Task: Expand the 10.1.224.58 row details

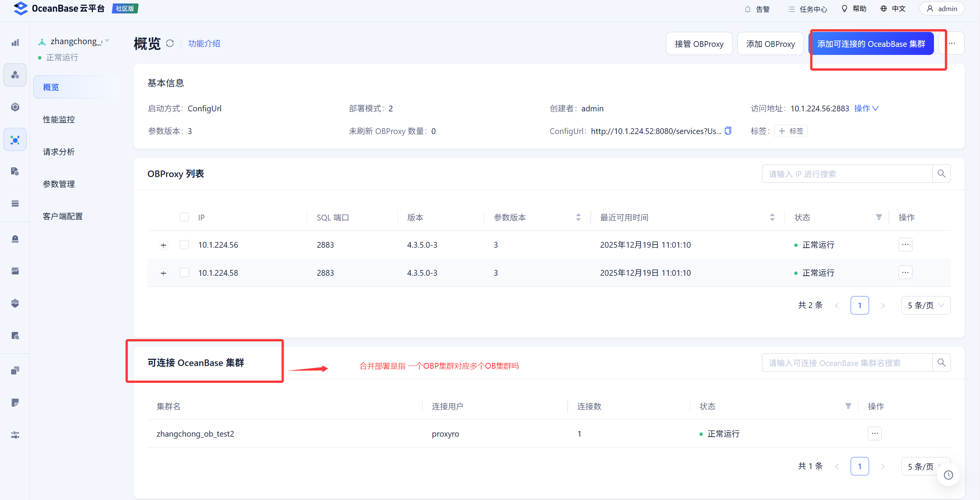Action: point(164,273)
